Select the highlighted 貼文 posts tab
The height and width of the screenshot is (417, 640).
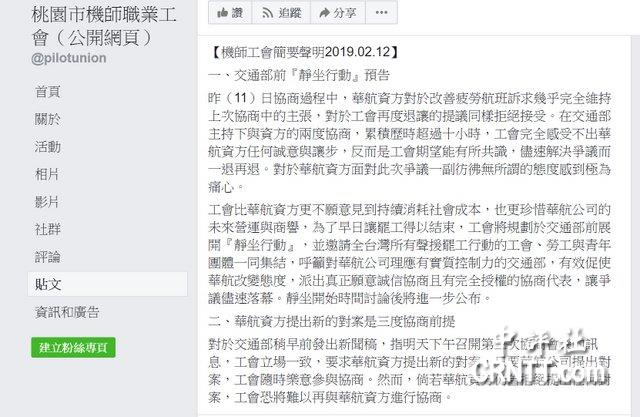tap(108, 284)
